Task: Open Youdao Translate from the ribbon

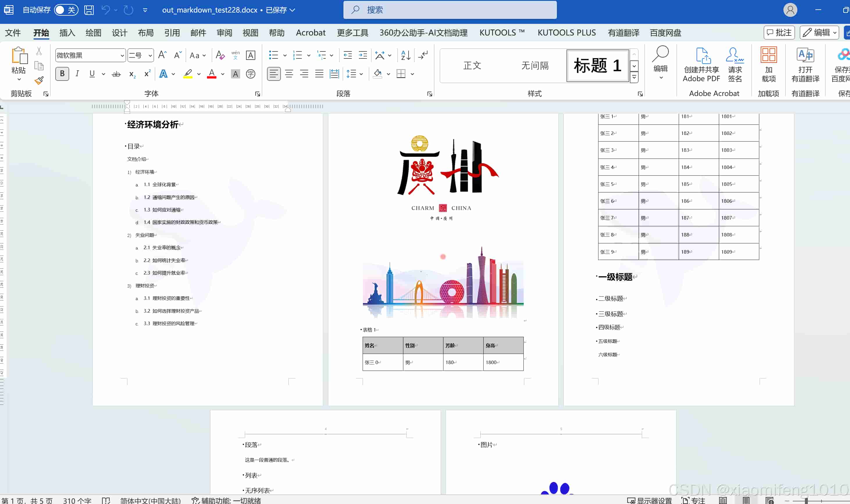Action: tap(805, 65)
